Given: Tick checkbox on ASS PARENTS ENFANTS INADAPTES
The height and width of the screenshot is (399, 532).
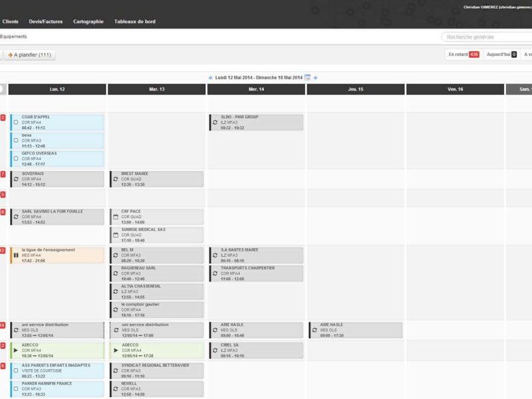Looking at the screenshot, I should pos(16,370).
